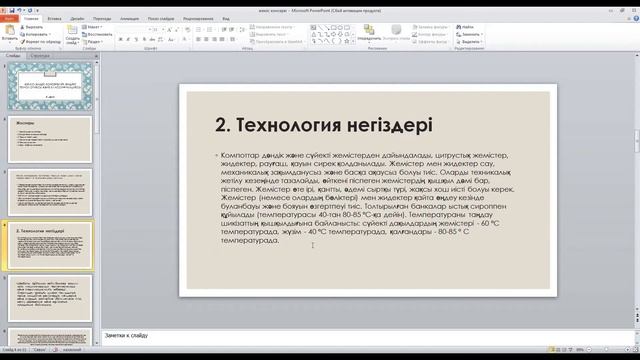The image size is (640, 360).
Task: Click the decrease list level icon
Action: 224,30
